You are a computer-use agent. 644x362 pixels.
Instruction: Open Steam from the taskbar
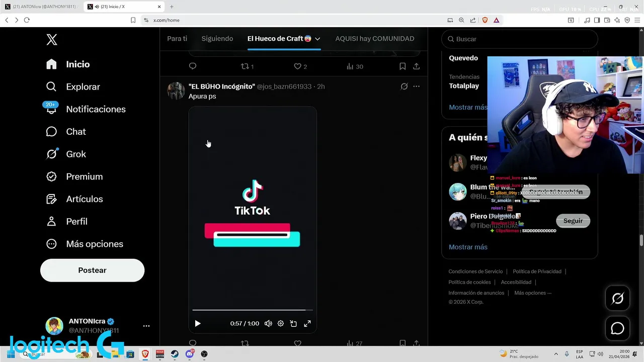point(175,354)
